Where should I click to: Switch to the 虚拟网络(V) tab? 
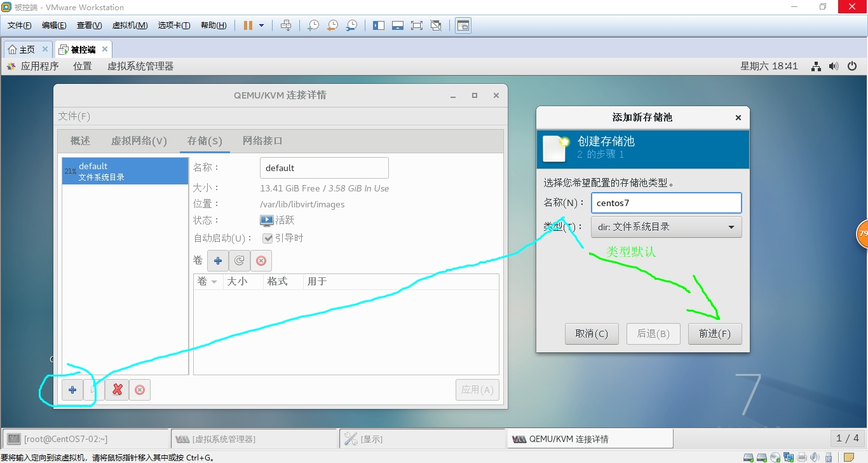point(139,141)
